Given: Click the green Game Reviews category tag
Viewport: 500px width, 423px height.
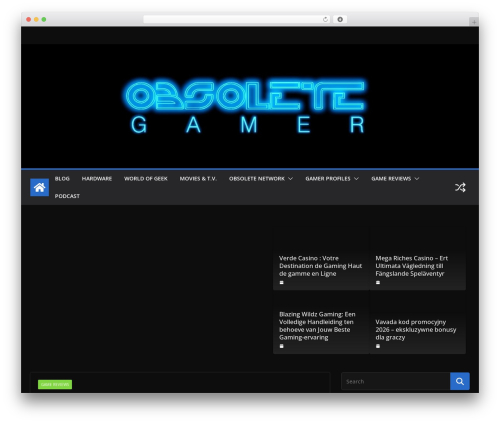Looking at the screenshot, I should [x=55, y=384].
